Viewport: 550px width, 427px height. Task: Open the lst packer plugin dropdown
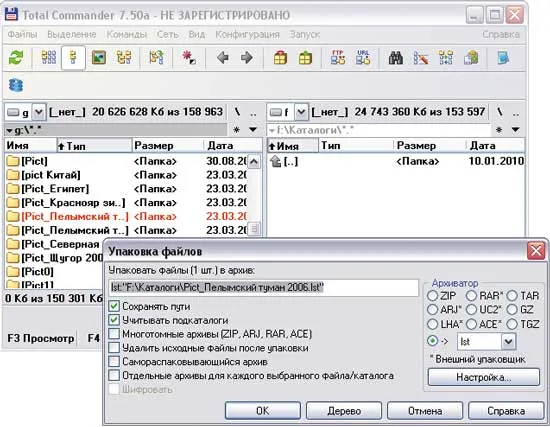click(509, 341)
